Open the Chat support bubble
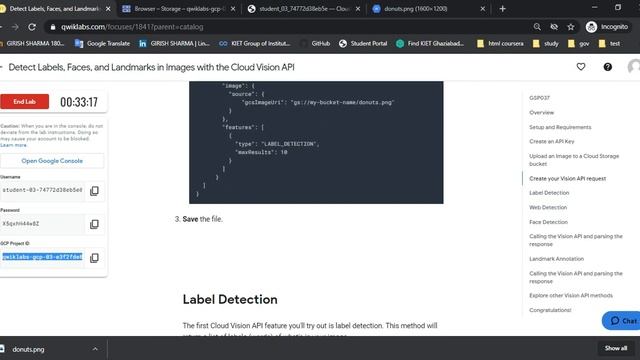The height and width of the screenshot is (360, 640). point(622,321)
